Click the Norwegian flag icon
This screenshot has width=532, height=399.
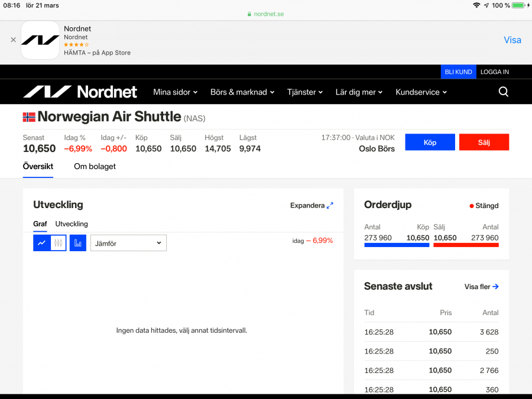click(x=29, y=117)
